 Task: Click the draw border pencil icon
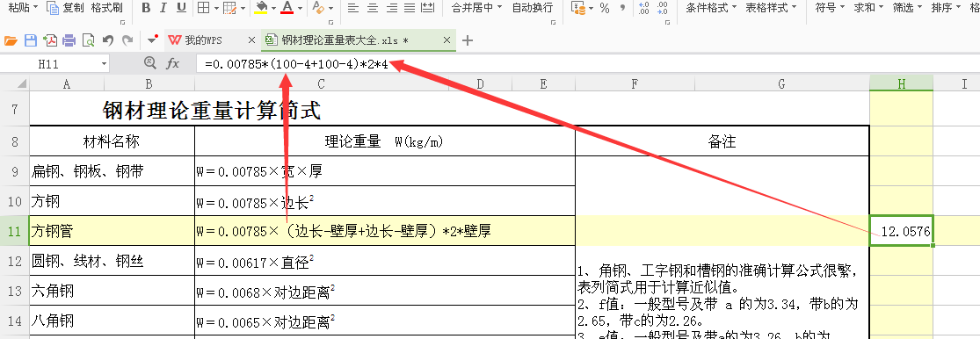click(x=229, y=8)
